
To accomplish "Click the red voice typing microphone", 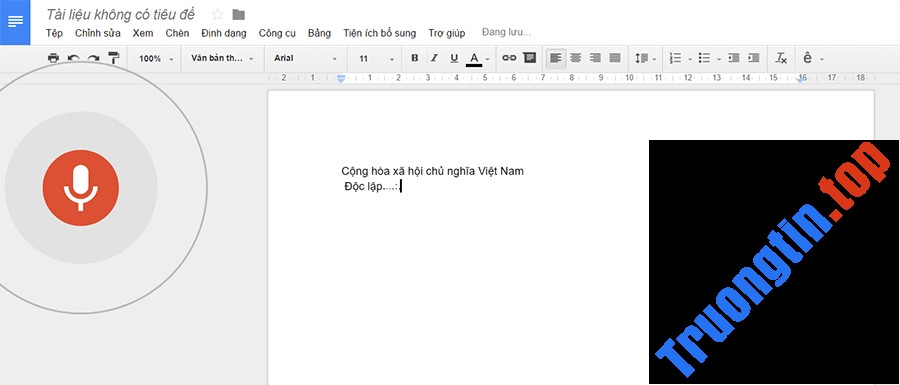I will (81, 188).
